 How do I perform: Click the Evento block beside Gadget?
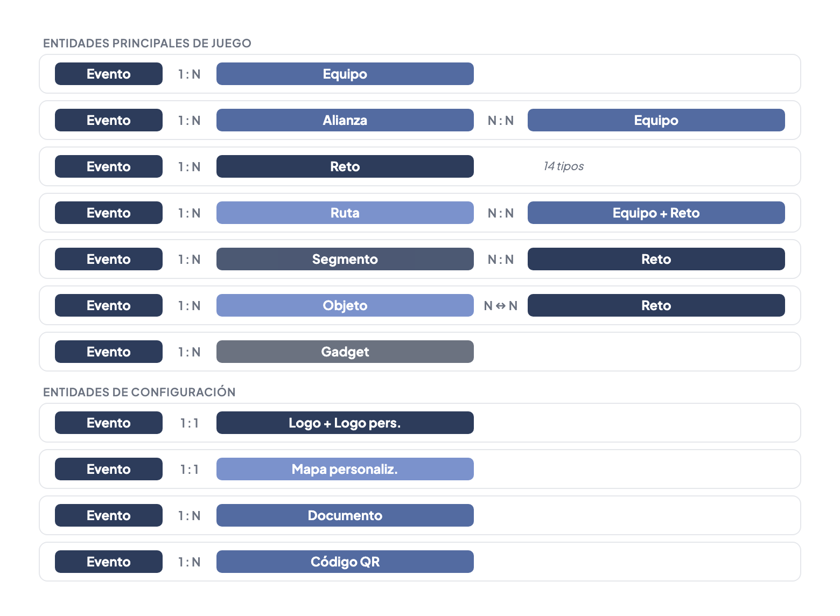108,352
